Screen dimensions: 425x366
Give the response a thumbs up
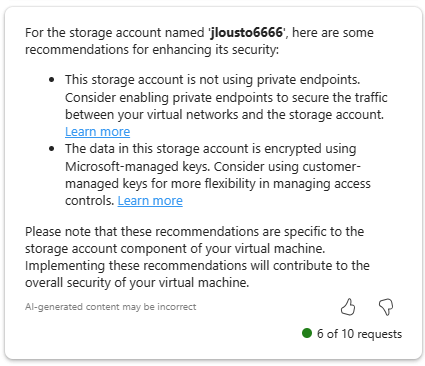(348, 307)
